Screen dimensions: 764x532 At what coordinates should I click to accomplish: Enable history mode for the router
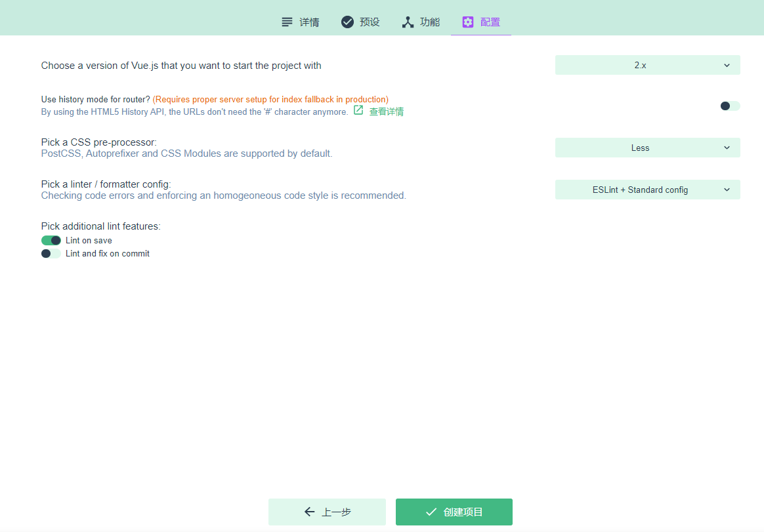(729, 106)
